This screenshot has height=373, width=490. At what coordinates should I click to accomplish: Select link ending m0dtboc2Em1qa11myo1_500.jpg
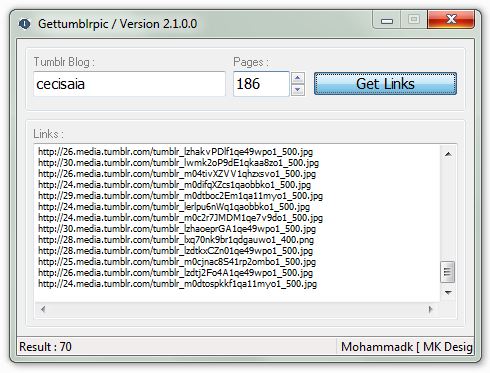click(180, 196)
